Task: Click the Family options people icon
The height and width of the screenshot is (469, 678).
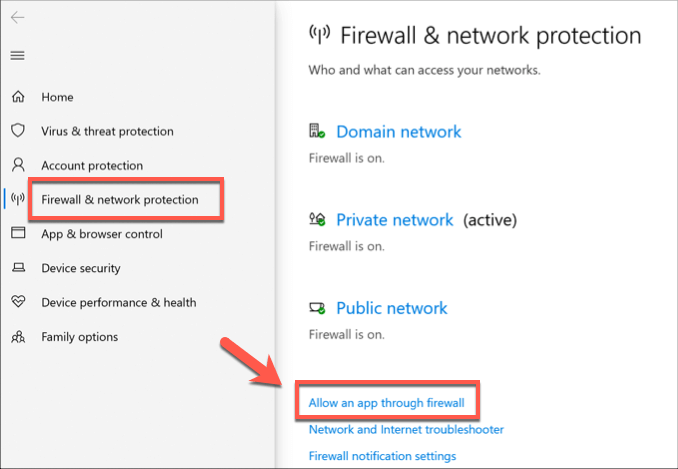Action: 18,337
